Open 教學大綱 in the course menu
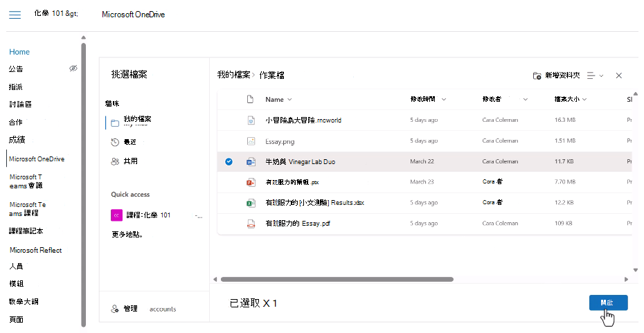 24,301
